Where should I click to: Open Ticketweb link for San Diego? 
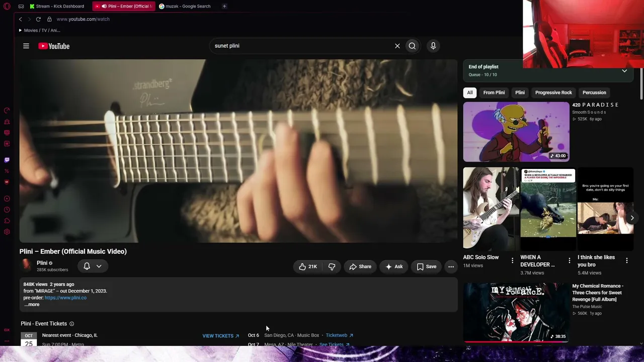pos(339,335)
